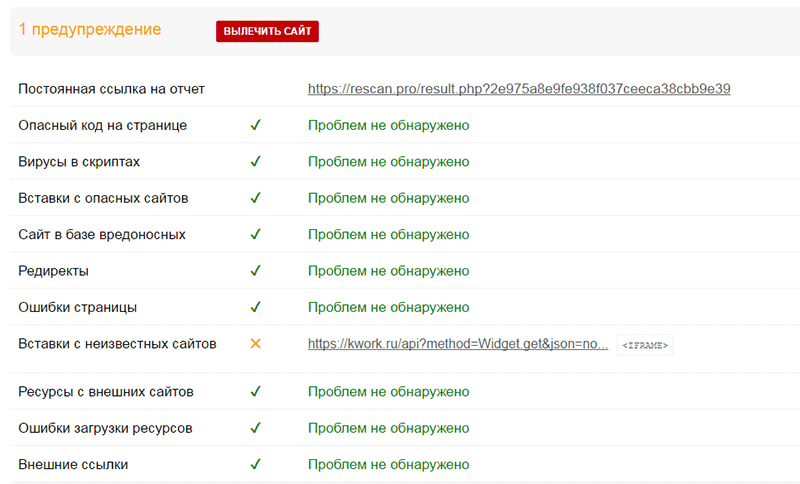Click the 'Редиректы' row label
The image size is (800, 484).
pos(54,271)
